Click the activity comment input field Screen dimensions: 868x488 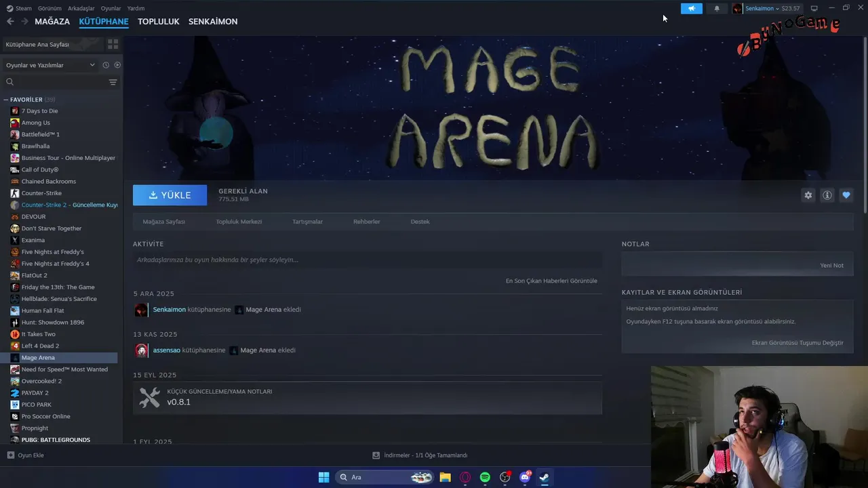click(x=368, y=260)
